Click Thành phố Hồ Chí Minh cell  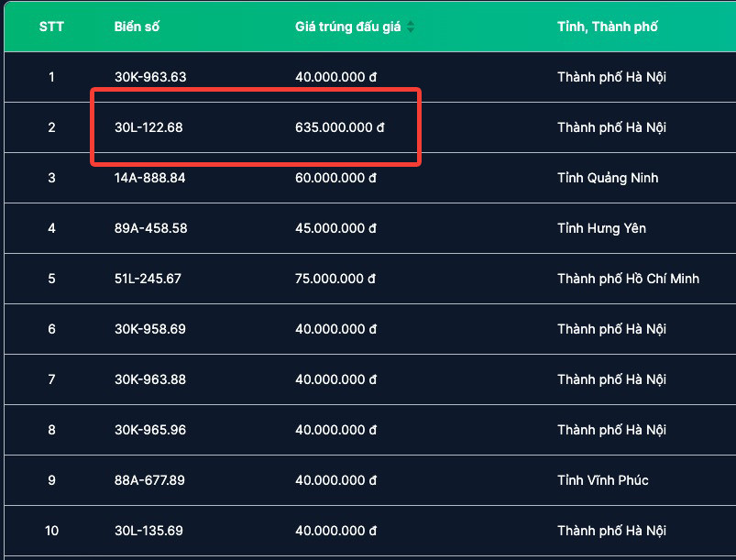(628, 279)
